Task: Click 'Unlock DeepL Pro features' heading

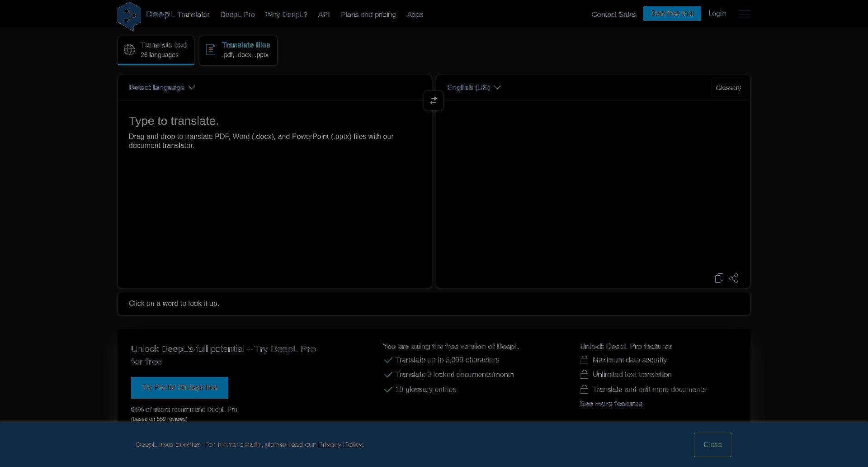Action: point(626,346)
